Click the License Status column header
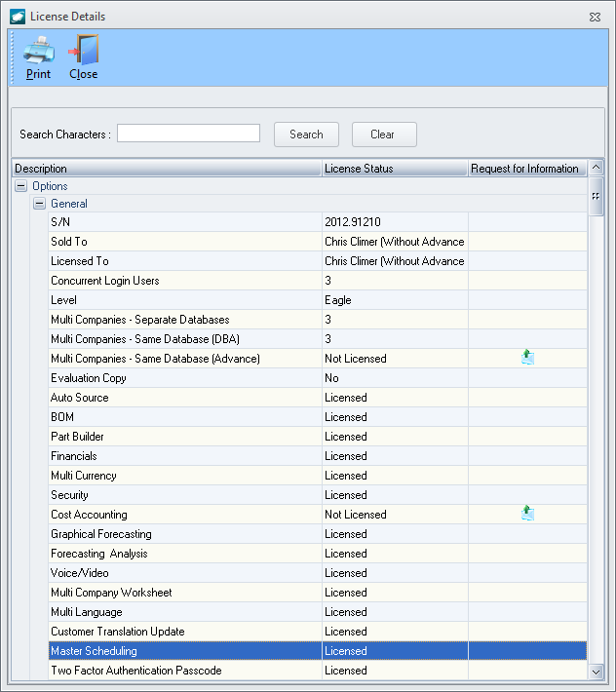Viewport: 616px width, 692px height. coord(395,169)
